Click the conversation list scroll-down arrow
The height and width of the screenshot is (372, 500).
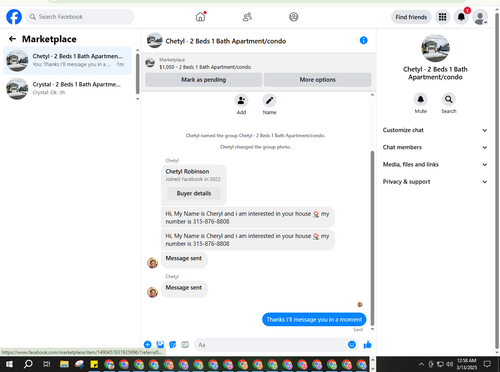coord(138,99)
